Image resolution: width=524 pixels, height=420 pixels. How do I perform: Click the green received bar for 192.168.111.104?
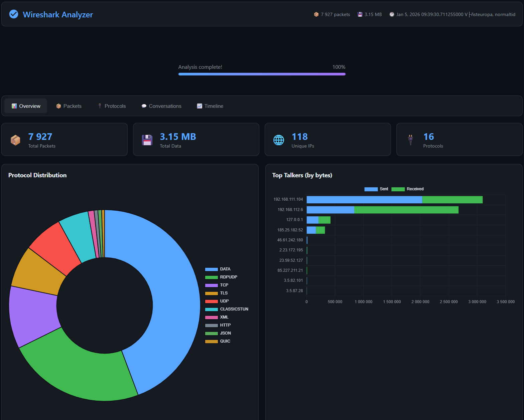click(452, 200)
